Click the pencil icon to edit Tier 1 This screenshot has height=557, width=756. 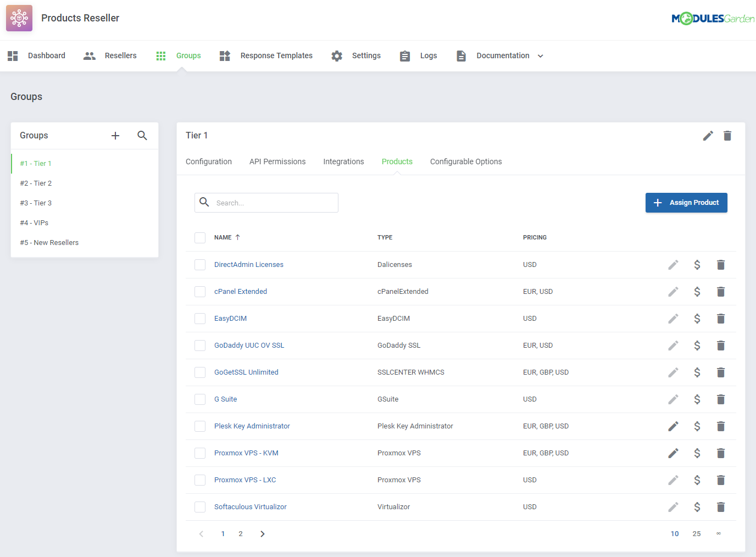pos(708,136)
